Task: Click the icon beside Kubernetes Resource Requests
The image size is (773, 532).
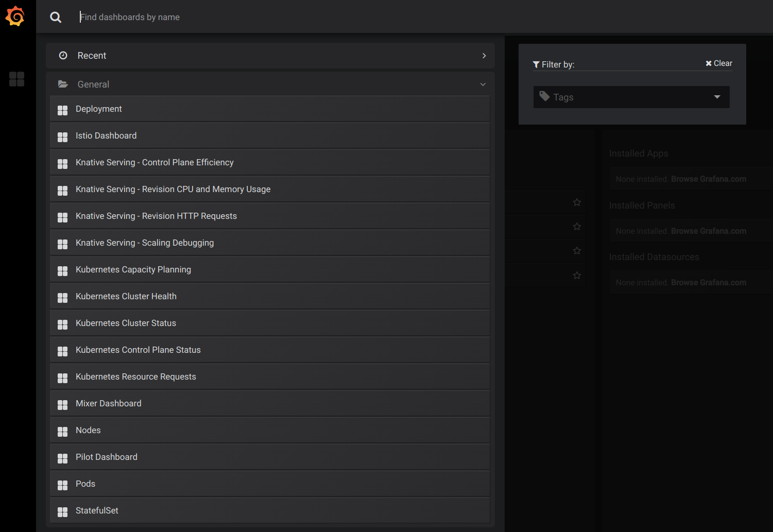Action: (x=62, y=378)
